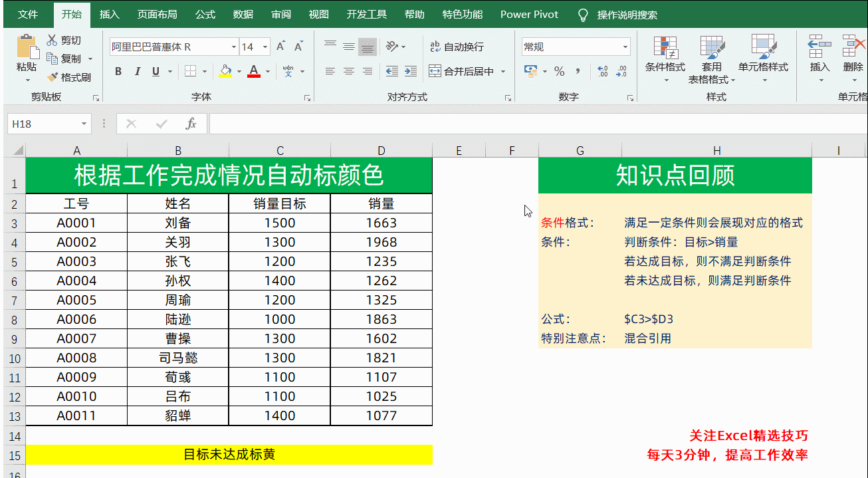This screenshot has width=868, height=478.
Task: Open the number format 常规 dropdown
Action: [x=625, y=47]
